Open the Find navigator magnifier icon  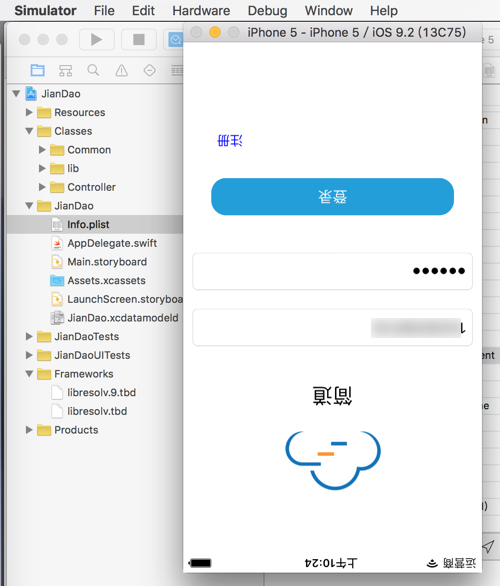coord(93,70)
